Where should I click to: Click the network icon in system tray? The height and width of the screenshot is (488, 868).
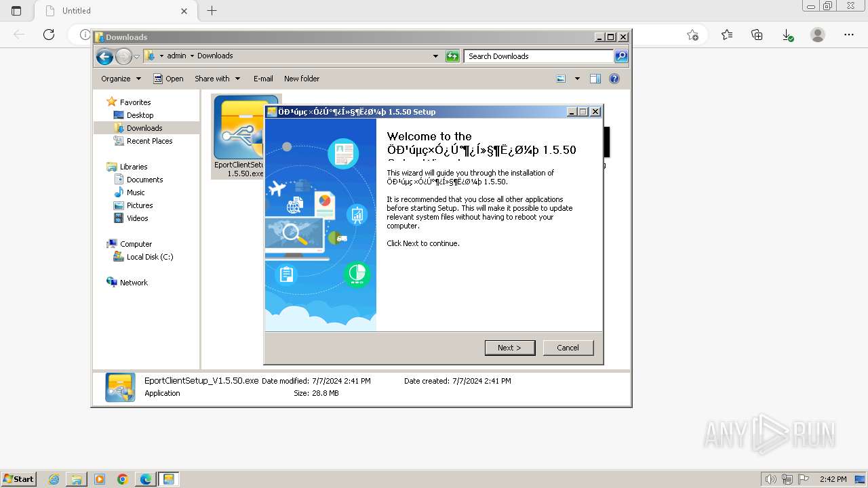point(787,479)
